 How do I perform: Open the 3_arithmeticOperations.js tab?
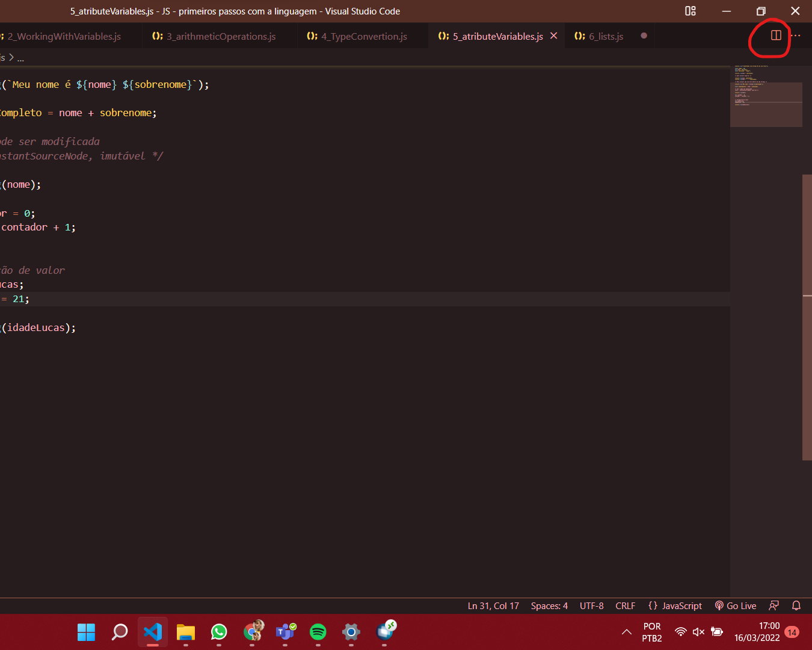pyautogui.click(x=220, y=36)
